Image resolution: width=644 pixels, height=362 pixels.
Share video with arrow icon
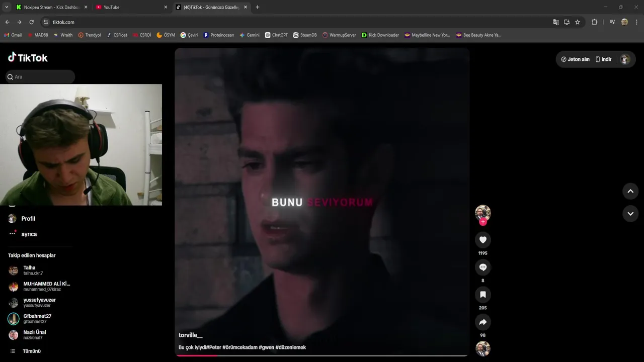pos(482,322)
